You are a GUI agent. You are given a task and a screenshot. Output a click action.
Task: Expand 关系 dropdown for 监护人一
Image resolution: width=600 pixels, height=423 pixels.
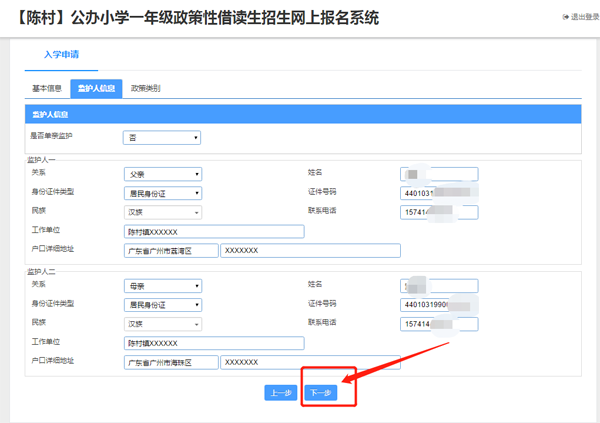tap(163, 174)
